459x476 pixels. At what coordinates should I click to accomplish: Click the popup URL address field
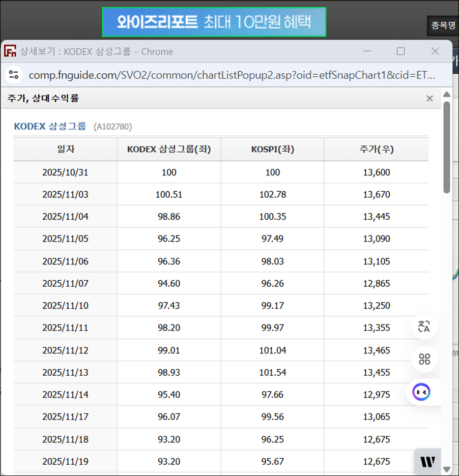point(232,75)
